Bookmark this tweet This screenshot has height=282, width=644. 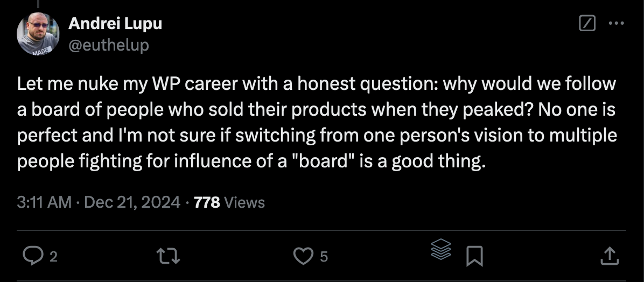tap(474, 256)
